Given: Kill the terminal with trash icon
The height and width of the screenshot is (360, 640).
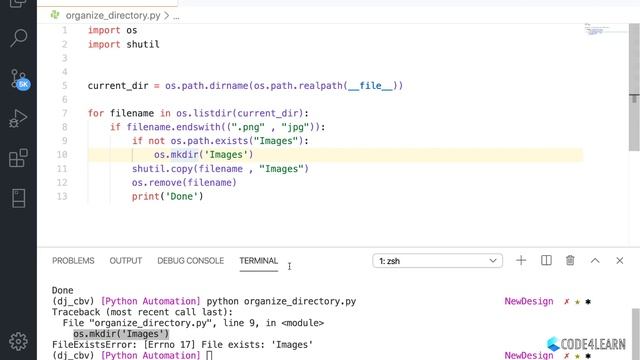Looking at the screenshot, I should point(570,260).
